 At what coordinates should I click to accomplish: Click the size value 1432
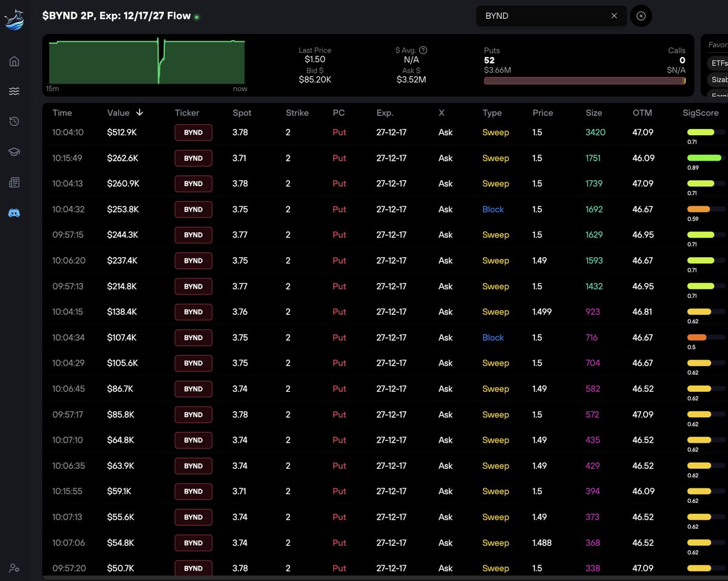pyautogui.click(x=594, y=286)
